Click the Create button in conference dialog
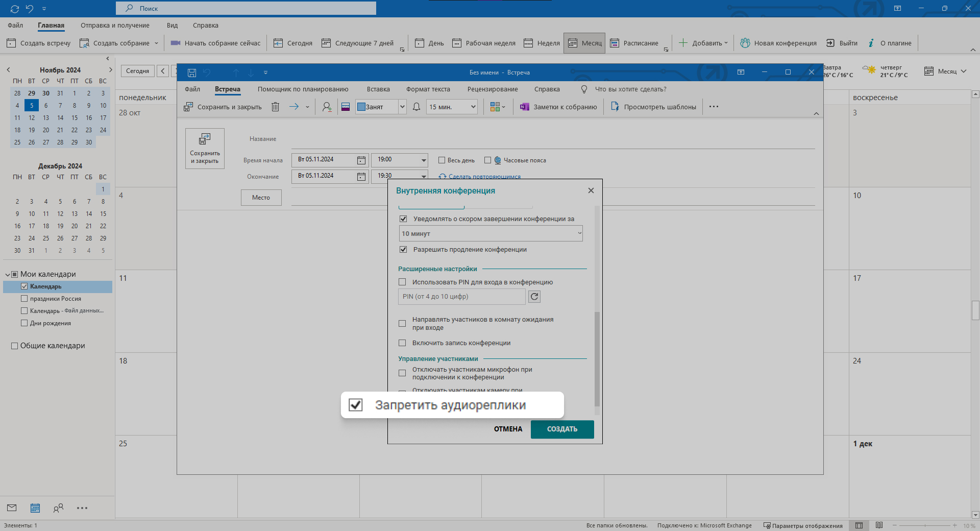Image resolution: width=980 pixels, height=531 pixels. pos(562,429)
